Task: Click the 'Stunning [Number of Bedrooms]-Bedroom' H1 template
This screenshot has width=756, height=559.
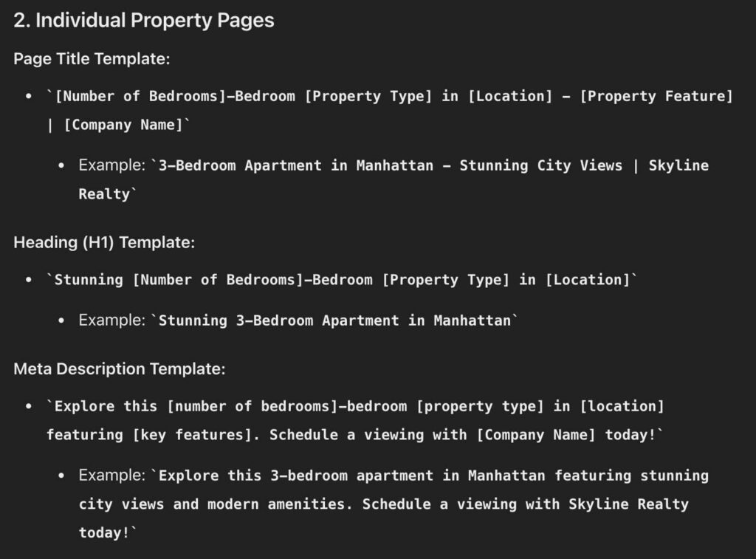Action: point(342,280)
